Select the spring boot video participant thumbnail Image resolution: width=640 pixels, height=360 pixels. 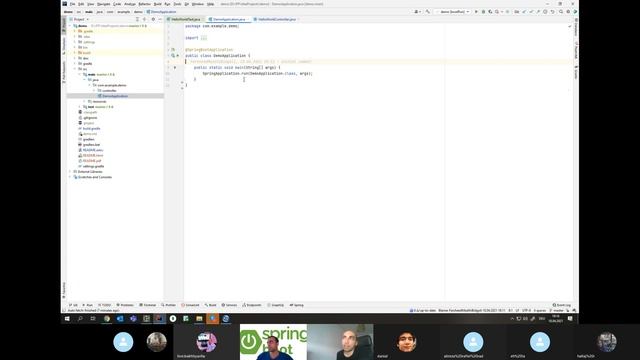pos(273,342)
